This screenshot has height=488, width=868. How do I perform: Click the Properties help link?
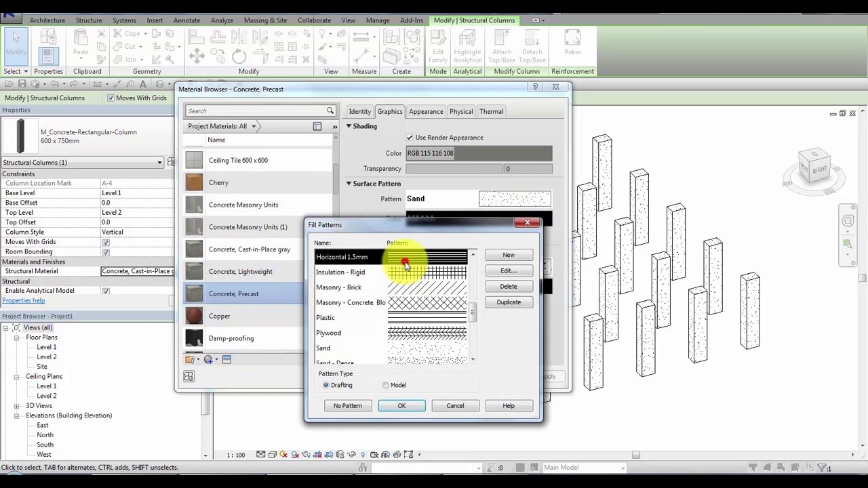pos(24,301)
